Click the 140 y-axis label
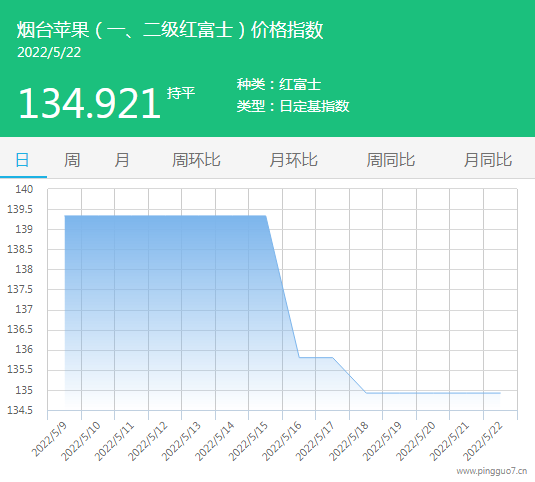 coord(24,189)
